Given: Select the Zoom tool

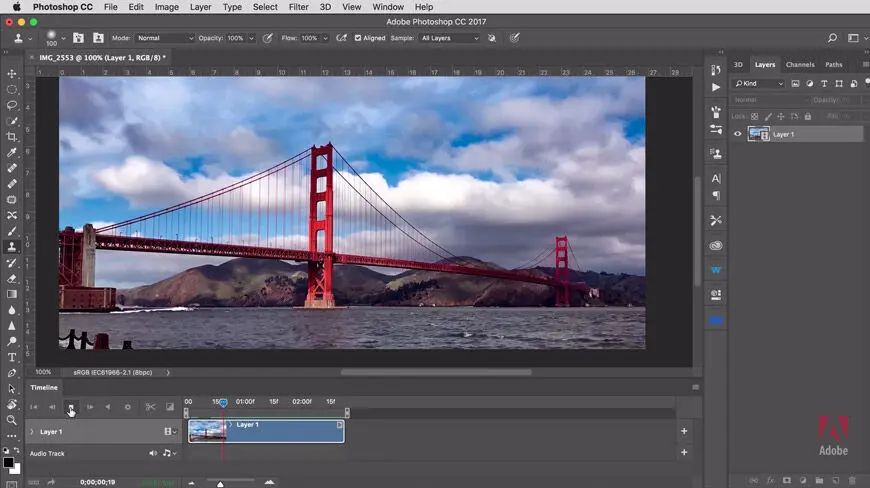Looking at the screenshot, I should 12,420.
